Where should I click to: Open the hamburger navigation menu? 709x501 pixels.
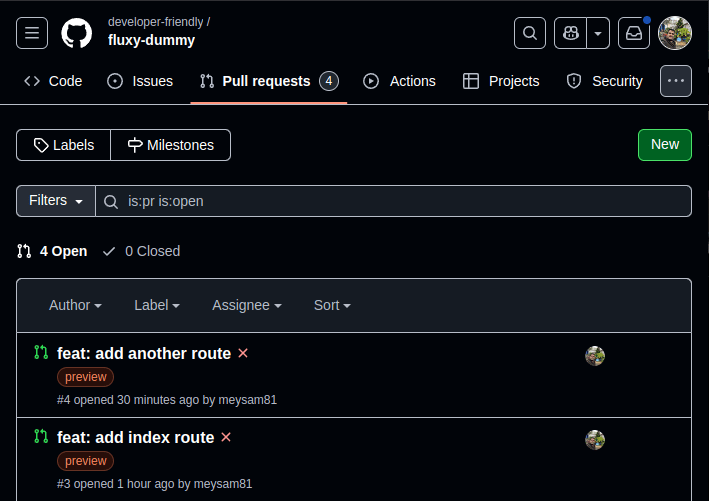point(32,33)
